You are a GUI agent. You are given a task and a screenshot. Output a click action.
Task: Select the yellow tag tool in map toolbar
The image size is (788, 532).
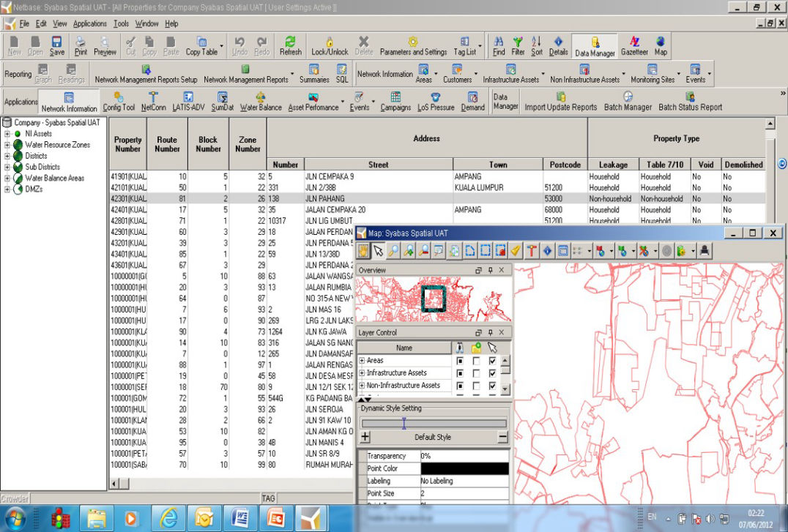point(516,250)
